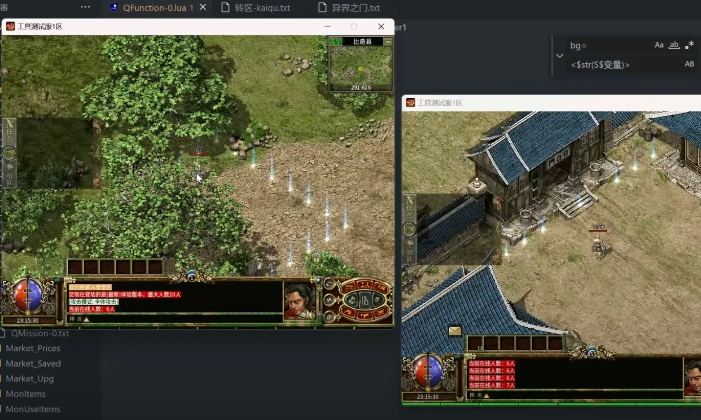Click the HP/MP orb in right game window
The width and height of the screenshot is (701, 420).
(x=429, y=373)
